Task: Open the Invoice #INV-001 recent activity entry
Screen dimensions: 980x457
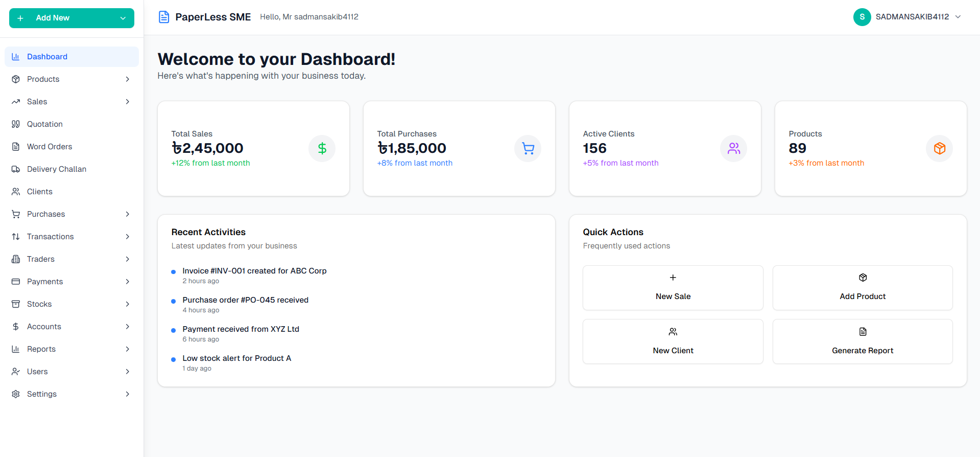Action: pos(254,271)
